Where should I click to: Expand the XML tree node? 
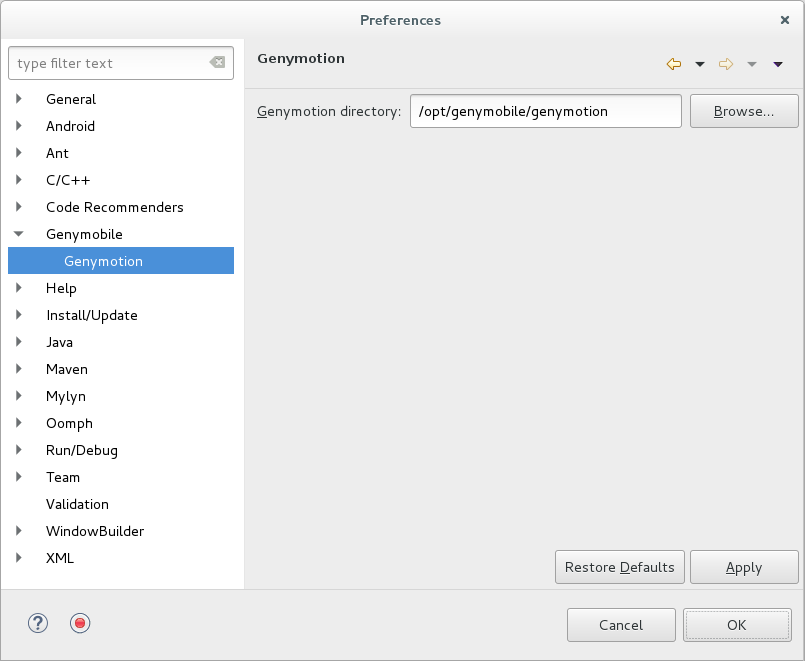point(19,558)
